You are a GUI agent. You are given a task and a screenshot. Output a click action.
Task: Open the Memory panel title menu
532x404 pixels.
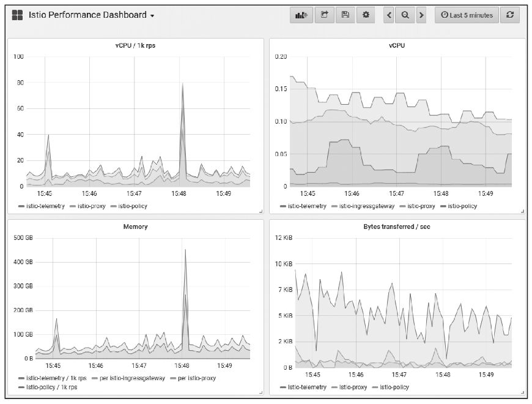(x=135, y=226)
